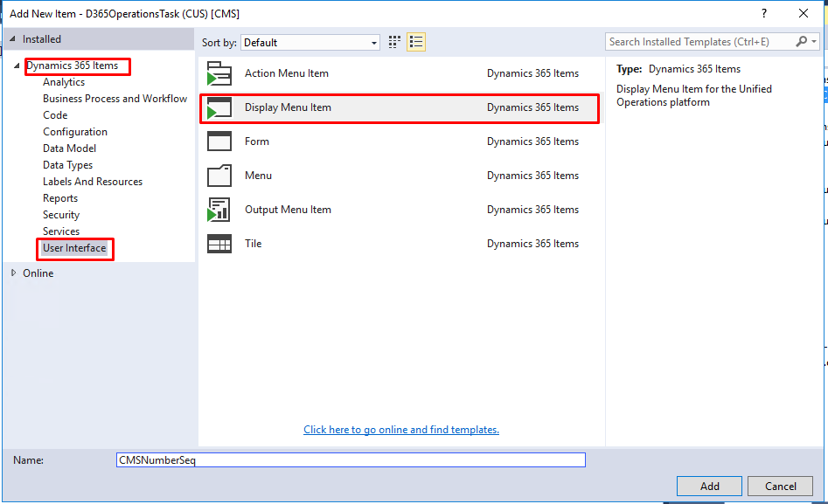Select the Configuration category

click(75, 132)
